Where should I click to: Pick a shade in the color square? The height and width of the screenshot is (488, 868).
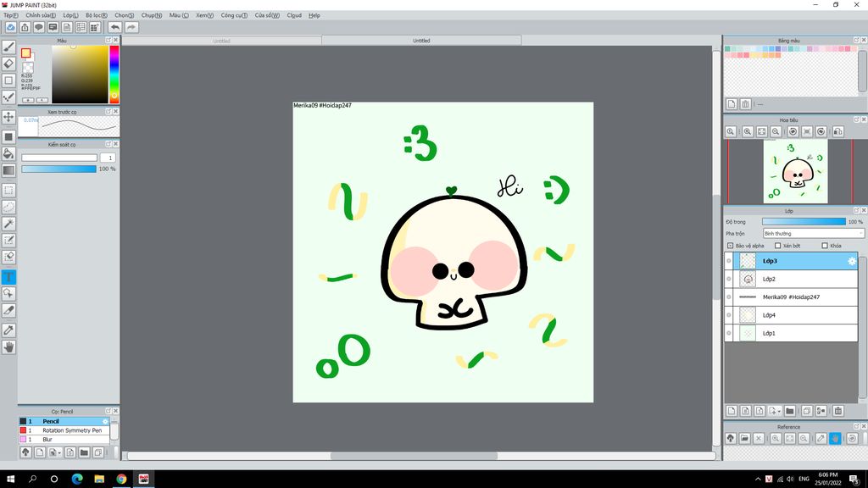[x=80, y=75]
